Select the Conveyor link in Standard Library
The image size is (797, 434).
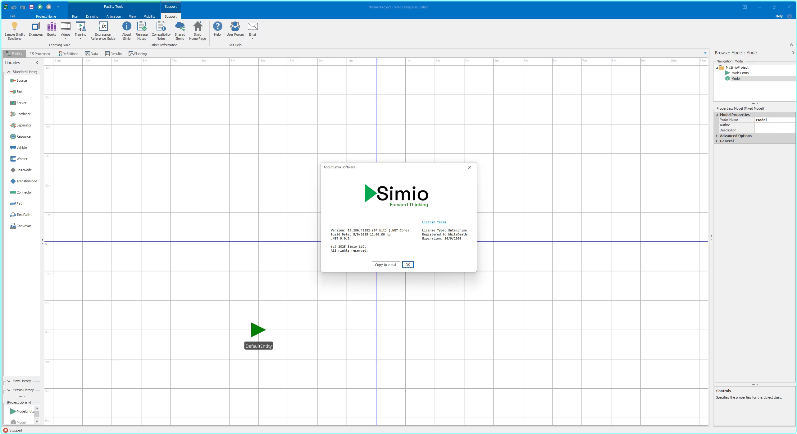pyautogui.click(x=20, y=226)
